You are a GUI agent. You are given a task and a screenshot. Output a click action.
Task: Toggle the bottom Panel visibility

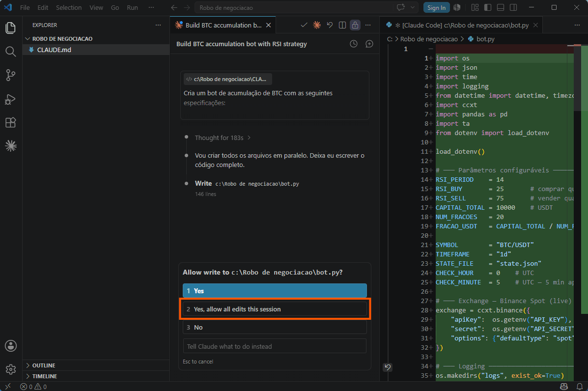tap(500, 7)
